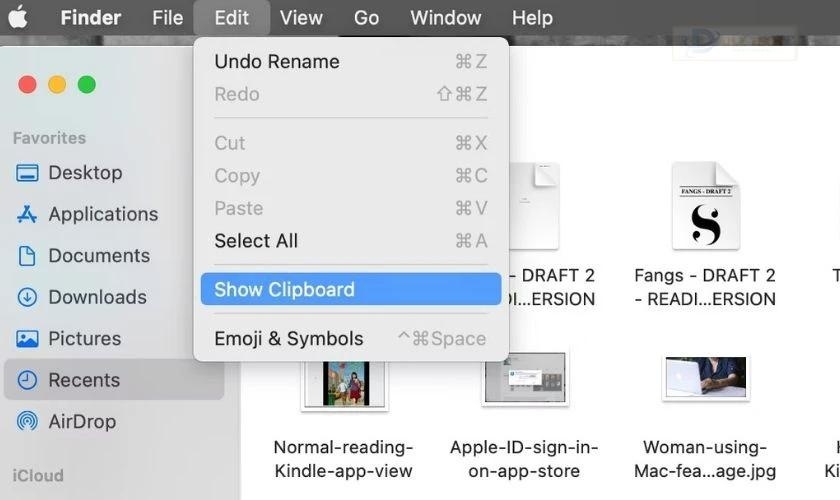Click the Desktop folder icon in sidebar
The image size is (840, 500).
[27, 173]
